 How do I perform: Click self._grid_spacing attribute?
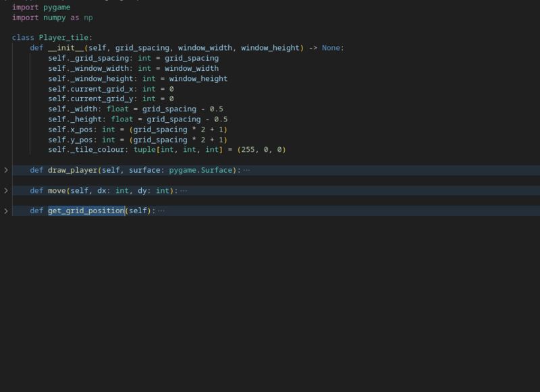[x=88, y=58]
